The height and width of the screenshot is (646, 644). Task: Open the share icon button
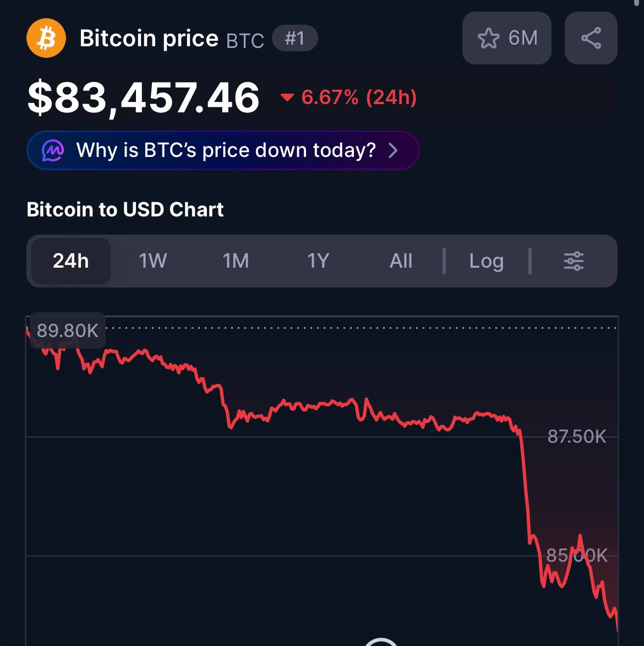(x=591, y=38)
